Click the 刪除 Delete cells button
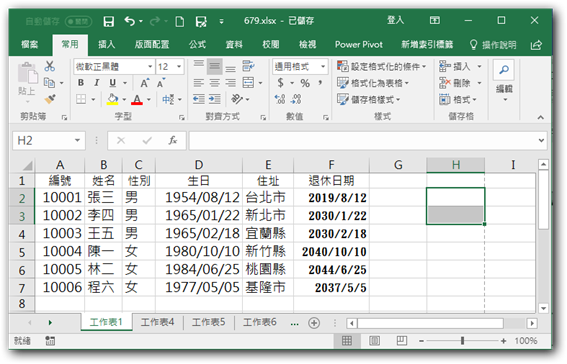Viewport: 567px width, 364px height. [x=460, y=83]
